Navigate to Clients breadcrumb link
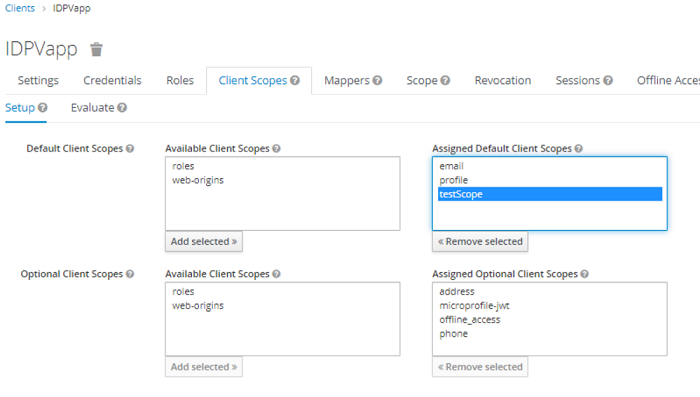 click(20, 8)
